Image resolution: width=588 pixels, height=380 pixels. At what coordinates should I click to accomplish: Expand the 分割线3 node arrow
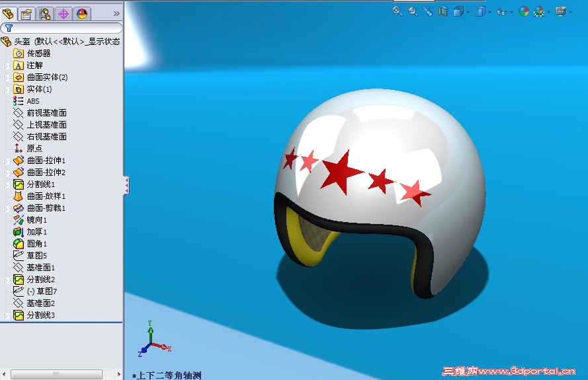[6, 316]
